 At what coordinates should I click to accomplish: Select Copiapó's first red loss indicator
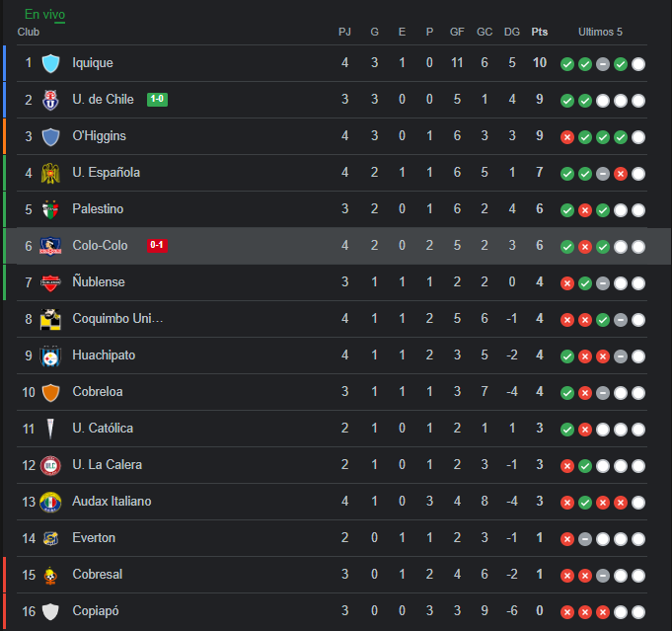[x=567, y=612]
